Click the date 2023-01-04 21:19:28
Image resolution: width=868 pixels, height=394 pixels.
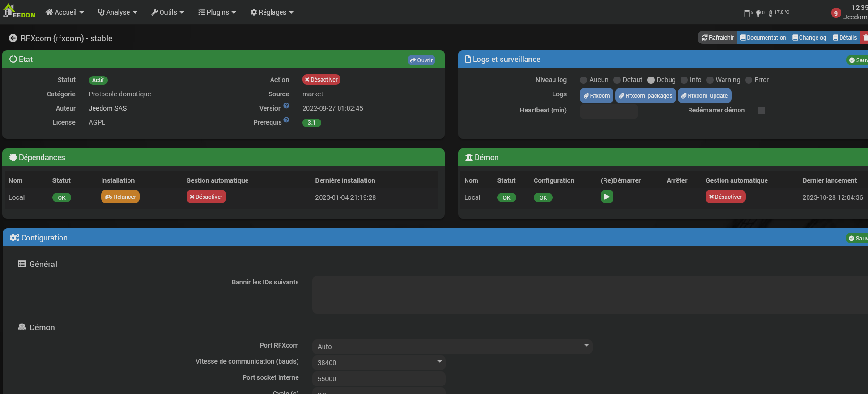click(346, 197)
